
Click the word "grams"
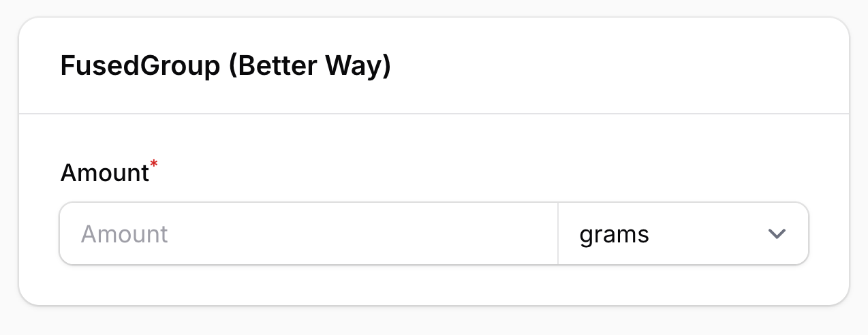[614, 234]
